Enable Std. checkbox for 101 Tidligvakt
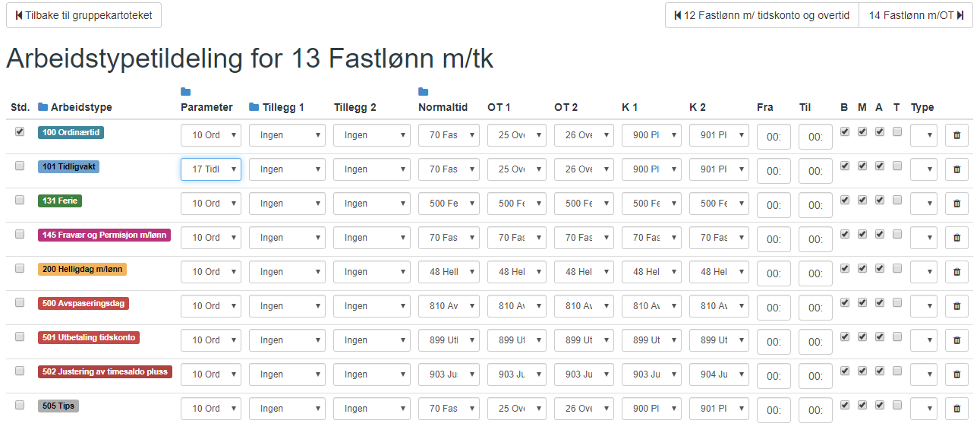Image resolution: width=980 pixels, height=436 pixels. tap(20, 166)
